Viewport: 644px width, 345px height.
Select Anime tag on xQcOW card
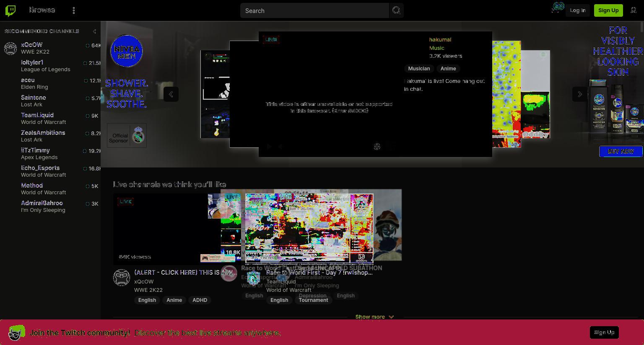tap(174, 300)
